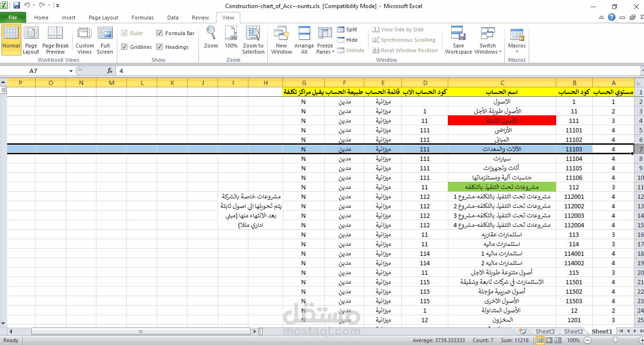Click the Split button

pos(347,29)
